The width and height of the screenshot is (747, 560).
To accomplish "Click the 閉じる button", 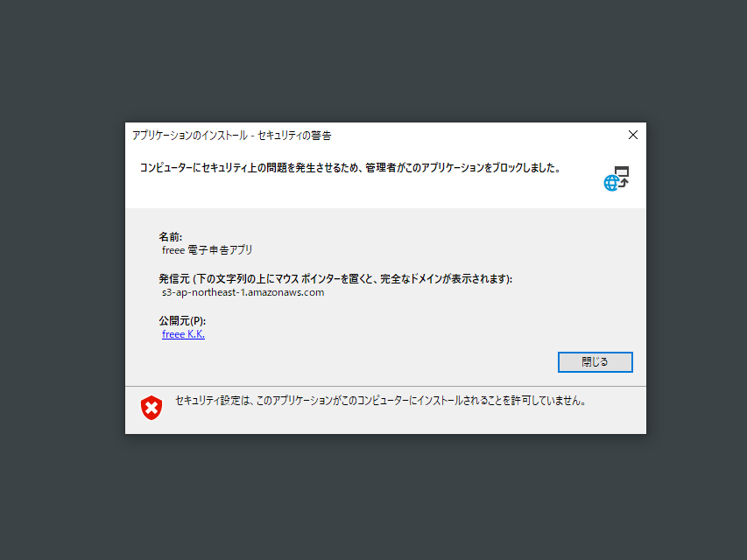I will click(595, 362).
